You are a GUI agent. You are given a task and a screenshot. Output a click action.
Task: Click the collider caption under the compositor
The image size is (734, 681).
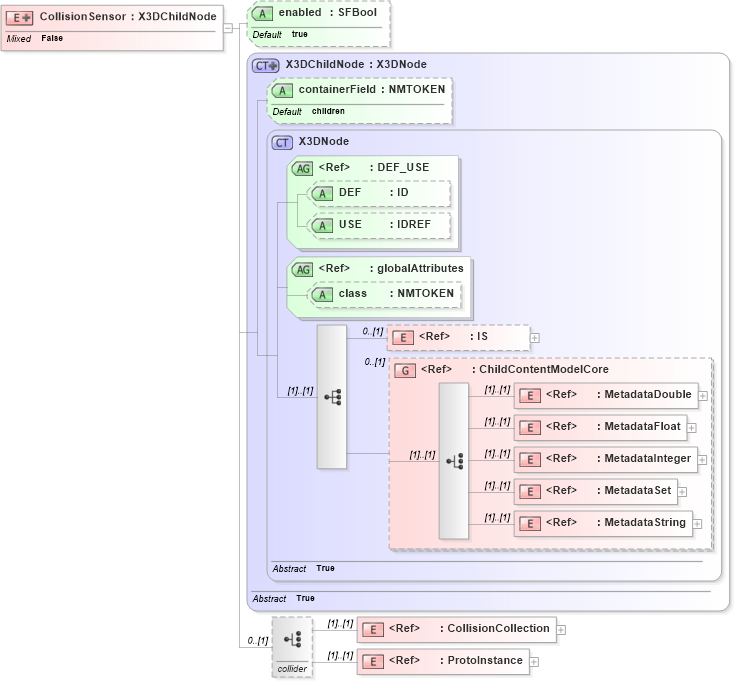(x=292, y=669)
